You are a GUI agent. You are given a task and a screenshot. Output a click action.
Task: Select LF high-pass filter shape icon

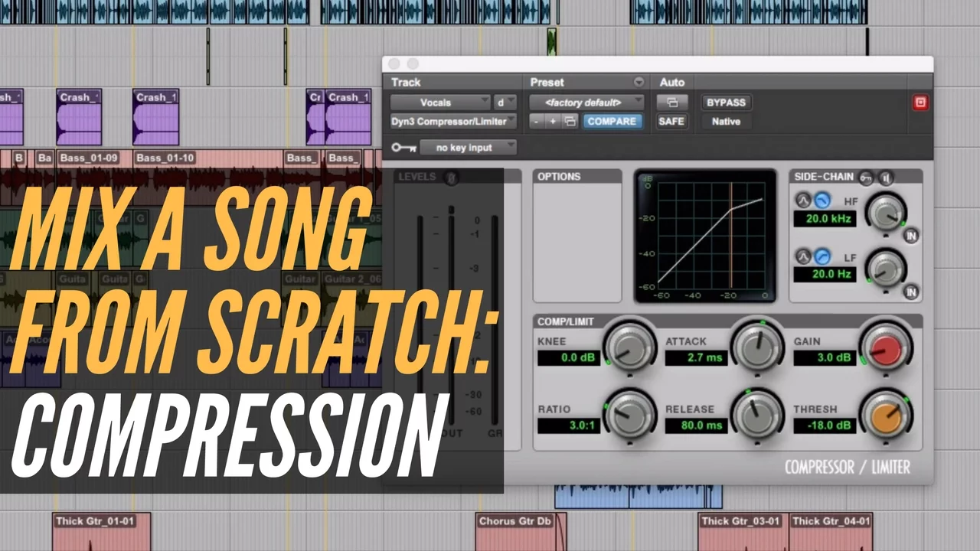coord(822,256)
